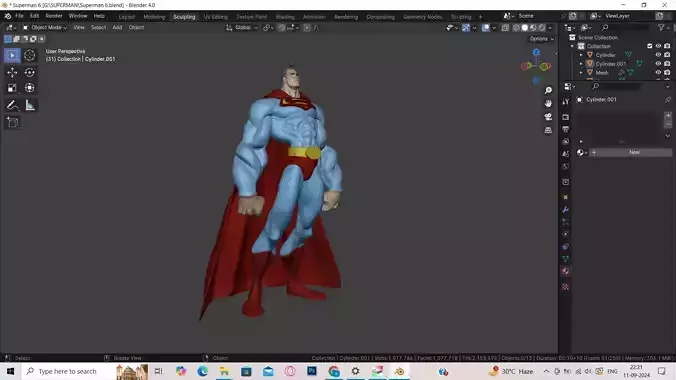
Task: Expand the viewport Options dropdown
Action: 541,39
